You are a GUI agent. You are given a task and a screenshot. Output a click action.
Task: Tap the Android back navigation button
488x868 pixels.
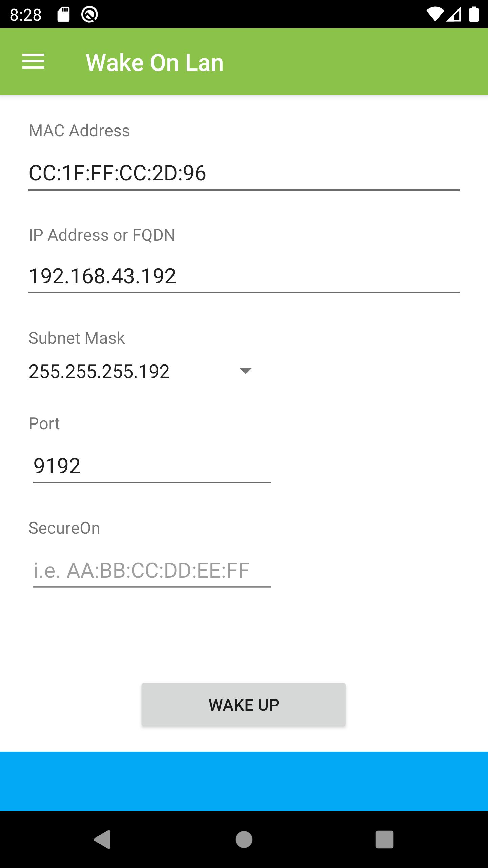[102, 839]
